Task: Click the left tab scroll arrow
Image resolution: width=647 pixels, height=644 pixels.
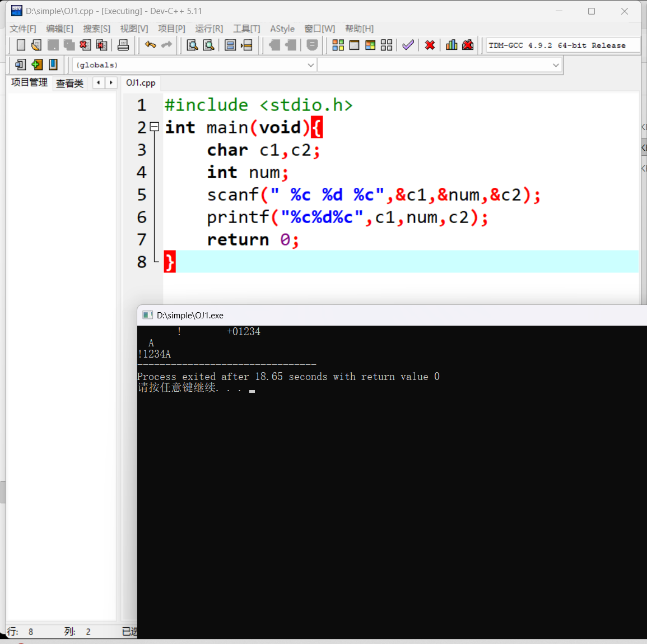Action: tap(99, 82)
